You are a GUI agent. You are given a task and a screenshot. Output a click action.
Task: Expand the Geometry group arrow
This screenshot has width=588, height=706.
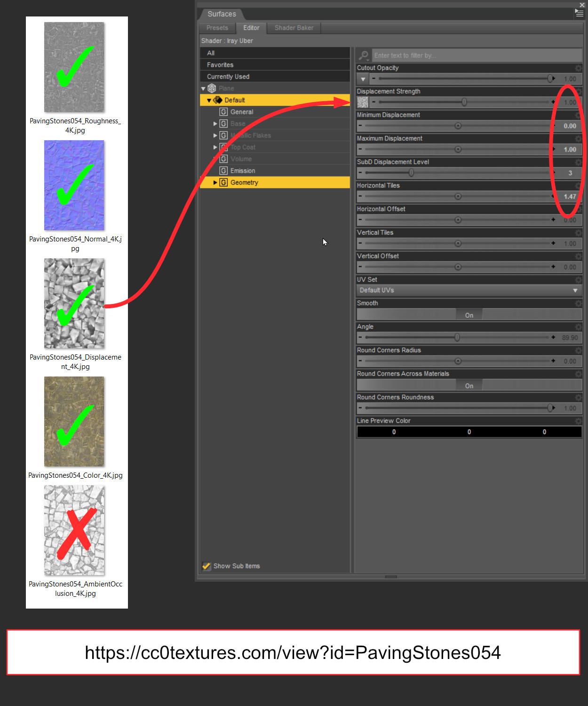point(215,183)
